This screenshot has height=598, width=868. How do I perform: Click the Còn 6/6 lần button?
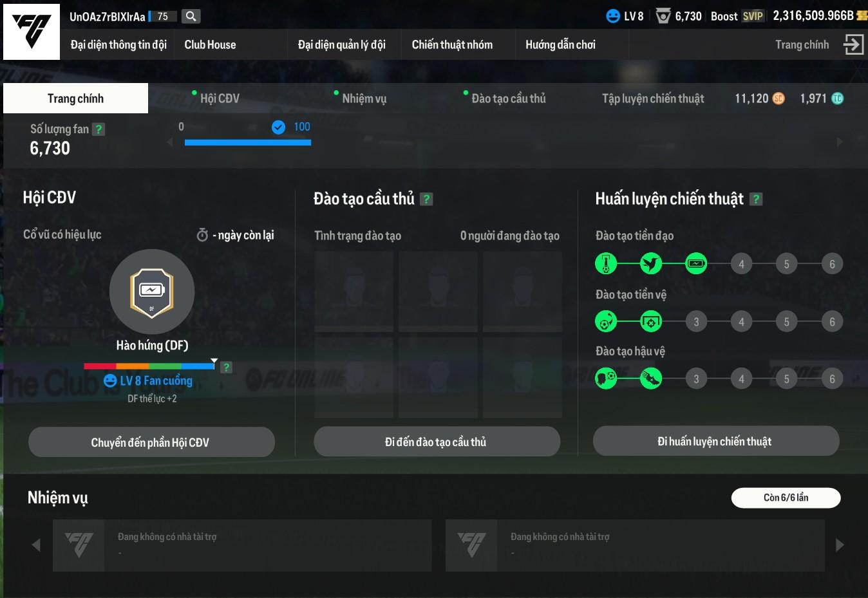click(x=786, y=498)
